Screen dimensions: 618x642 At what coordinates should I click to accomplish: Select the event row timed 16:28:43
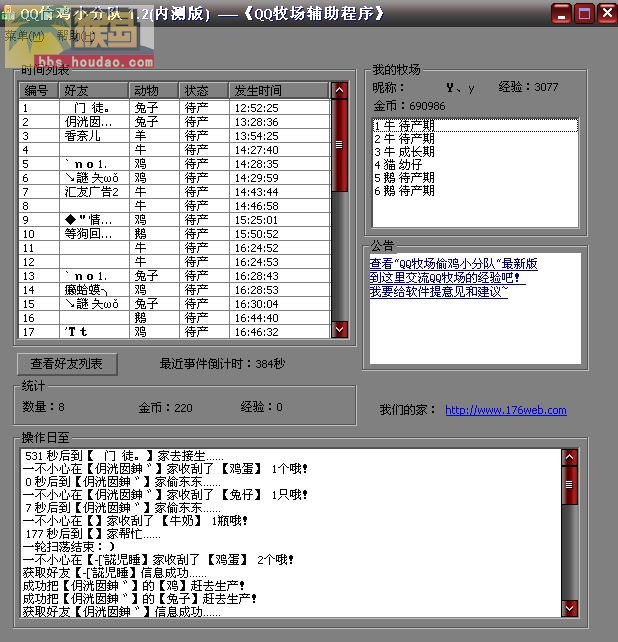coord(174,276)
